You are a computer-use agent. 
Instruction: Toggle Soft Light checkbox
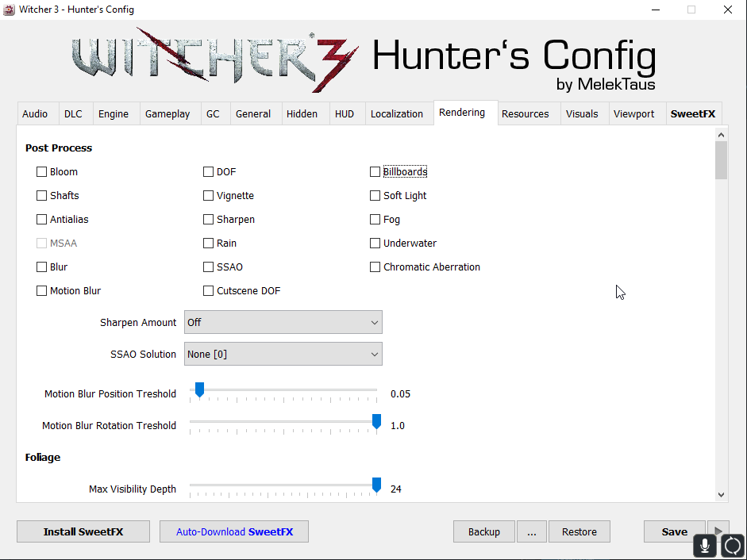[375, 196]
